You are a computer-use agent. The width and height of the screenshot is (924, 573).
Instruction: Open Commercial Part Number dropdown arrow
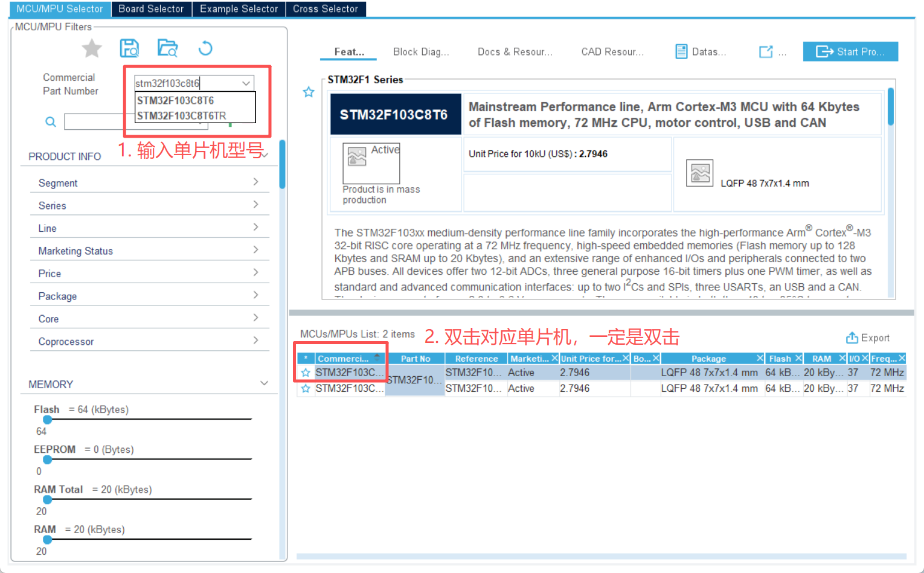point(246,83)
